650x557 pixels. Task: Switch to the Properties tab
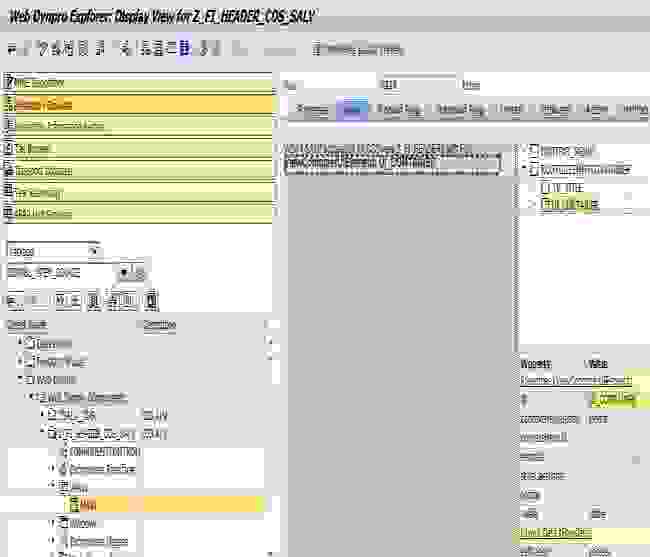pos(313,110)
